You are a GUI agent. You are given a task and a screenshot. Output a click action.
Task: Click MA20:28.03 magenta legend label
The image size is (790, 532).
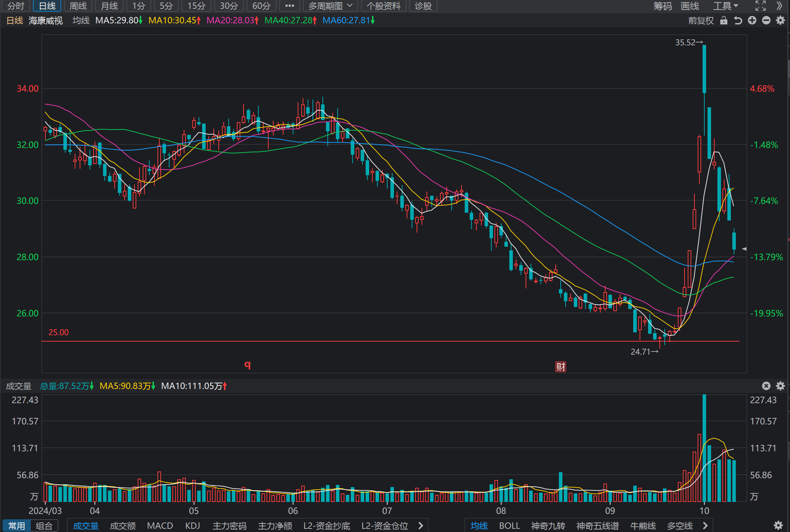pyautogui.click(x=233, y=21)
